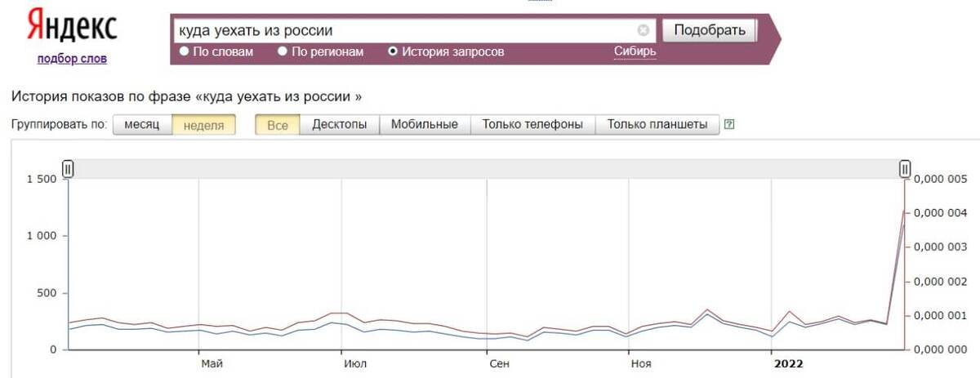Clear the search query with the X icon
The width and height of the screenshot is (980, 378).
[643, 31]
